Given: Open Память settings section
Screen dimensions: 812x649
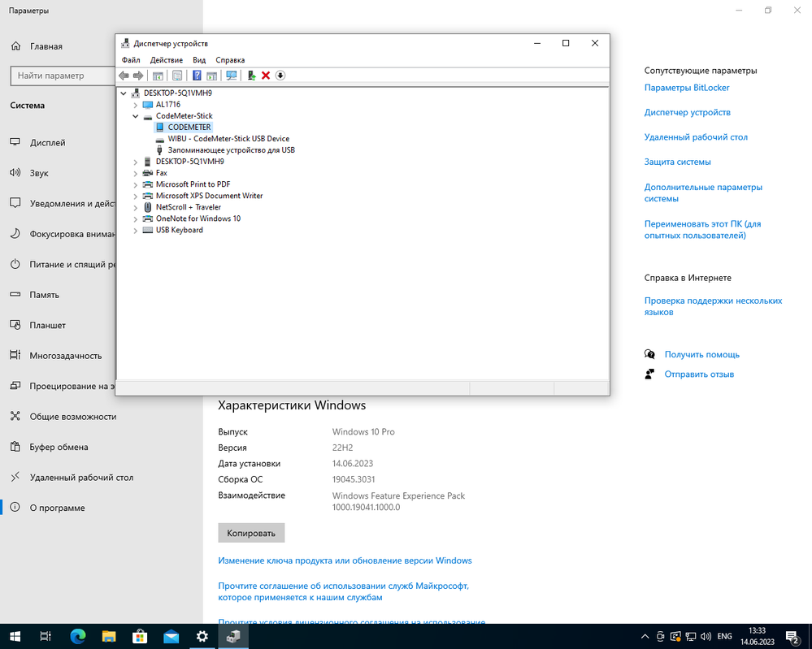Looking at the screenshot, I should 44,295.
